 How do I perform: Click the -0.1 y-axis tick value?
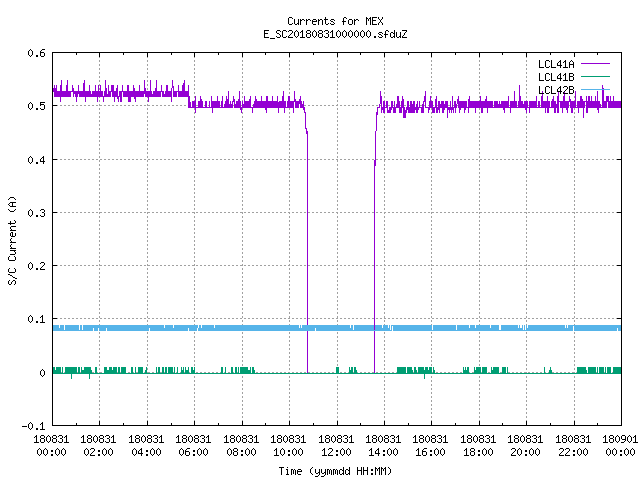click(33, 426)
